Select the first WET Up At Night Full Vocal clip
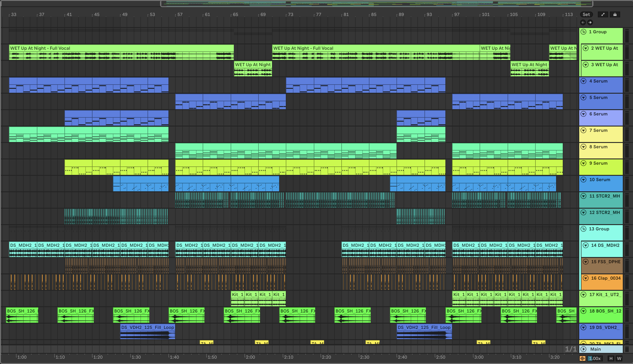633x364 pixels. click(x=121, y=48)
